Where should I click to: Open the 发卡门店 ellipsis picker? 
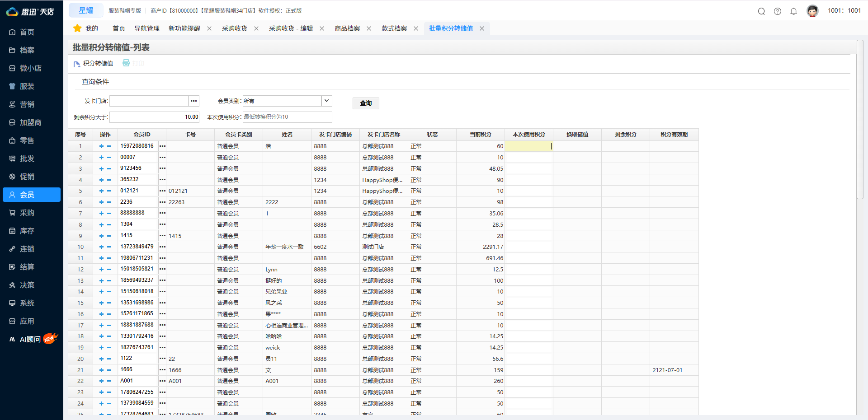coord(193,101)
